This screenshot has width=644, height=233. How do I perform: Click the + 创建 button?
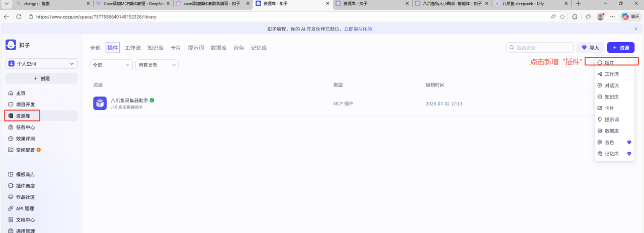[41, 78]
